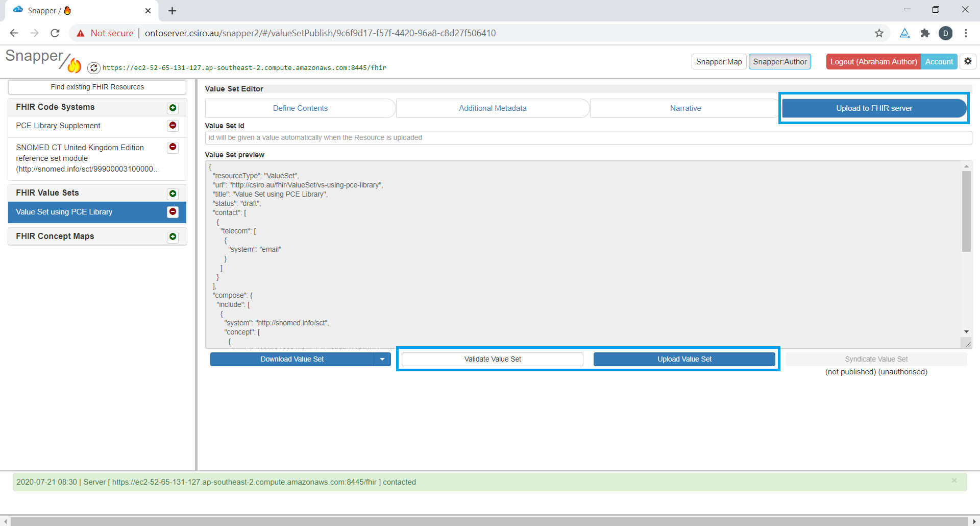Screen dimensions: 980x526
Task: Add a new FHIR Value Set
Action: click(x=173, y=194)
